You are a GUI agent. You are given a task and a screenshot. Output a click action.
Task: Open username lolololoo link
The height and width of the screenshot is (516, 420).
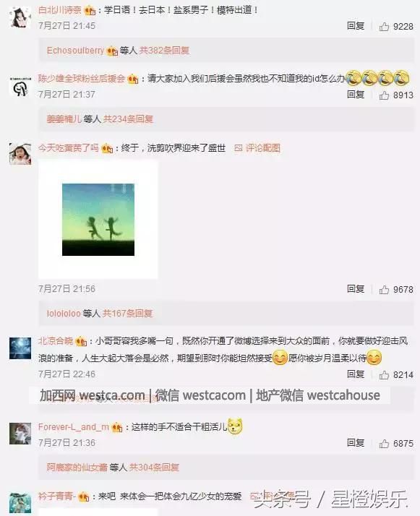tap(64, 313)
